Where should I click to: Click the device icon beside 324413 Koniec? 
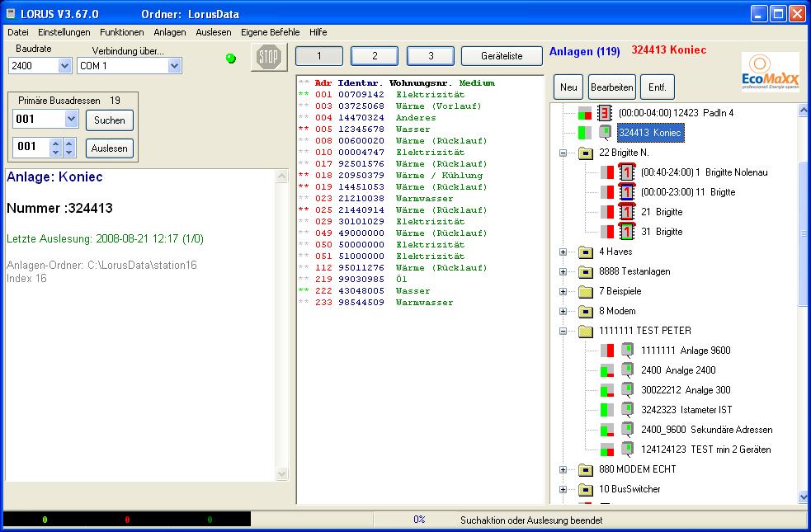(605, 133)
